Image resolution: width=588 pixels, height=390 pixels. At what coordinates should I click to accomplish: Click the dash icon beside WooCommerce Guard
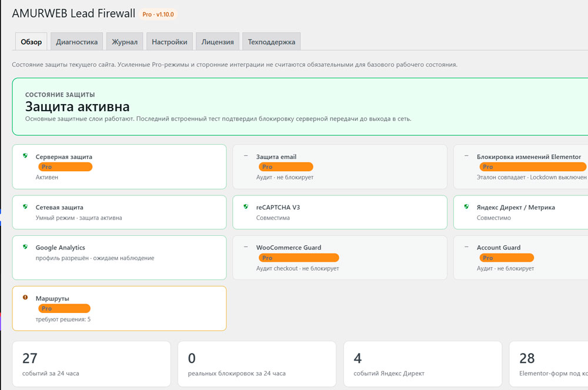[x=246, y=246]
